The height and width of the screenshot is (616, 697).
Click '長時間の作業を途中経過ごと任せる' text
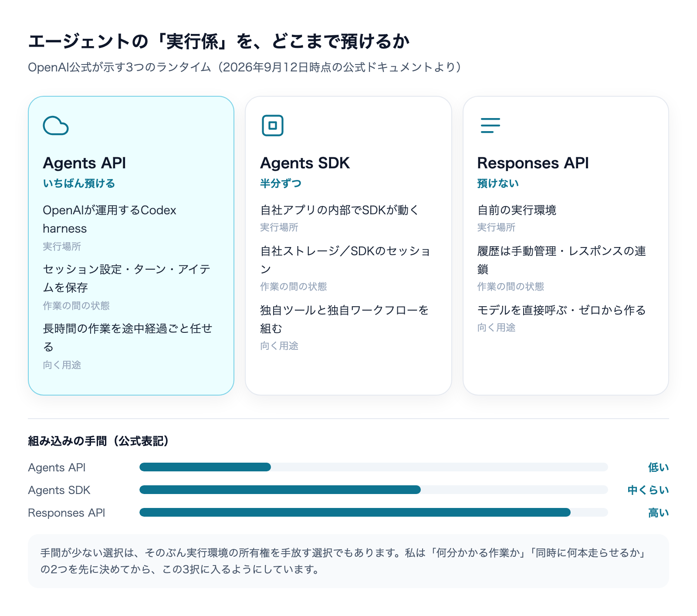pos(128,338)
